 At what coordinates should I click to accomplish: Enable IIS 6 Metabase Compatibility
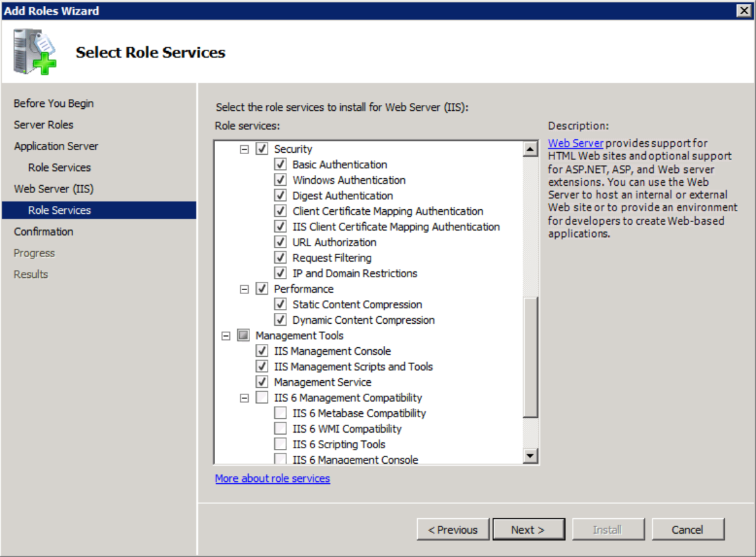280,413
